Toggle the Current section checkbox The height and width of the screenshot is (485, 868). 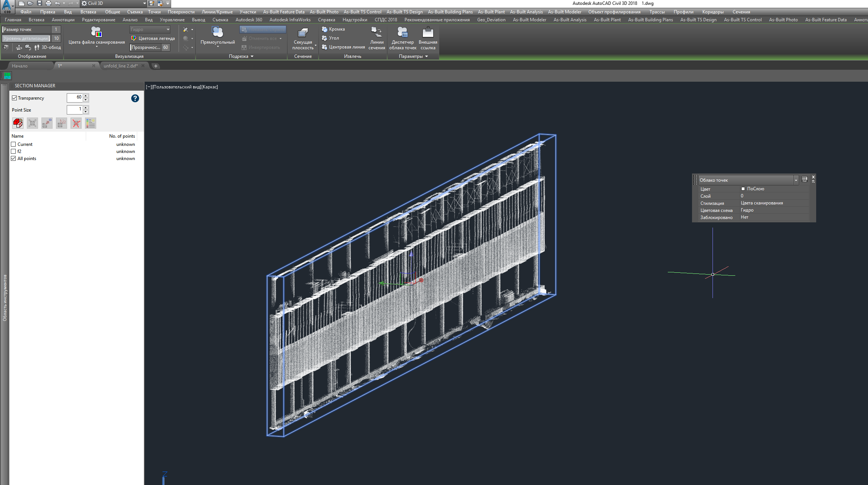13,144
